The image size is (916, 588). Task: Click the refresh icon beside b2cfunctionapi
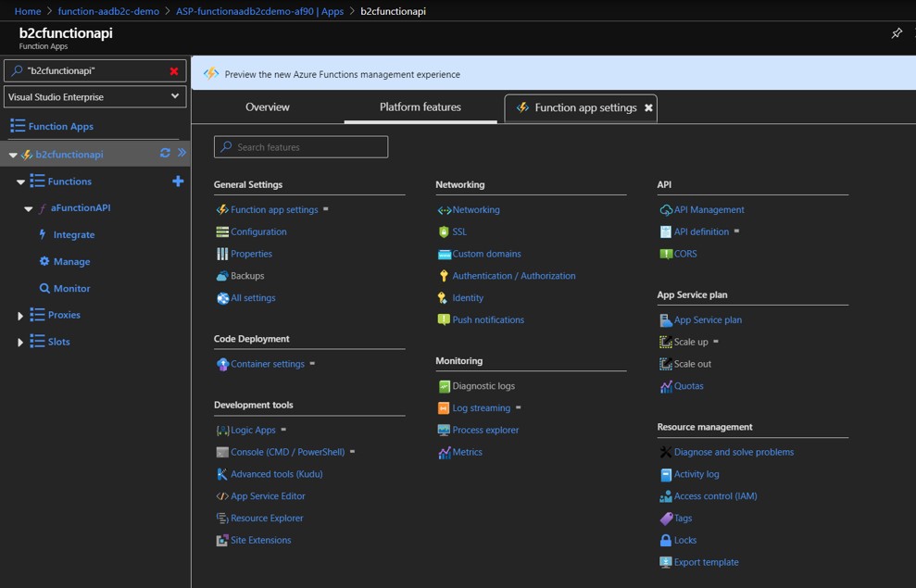click(165, 153)
